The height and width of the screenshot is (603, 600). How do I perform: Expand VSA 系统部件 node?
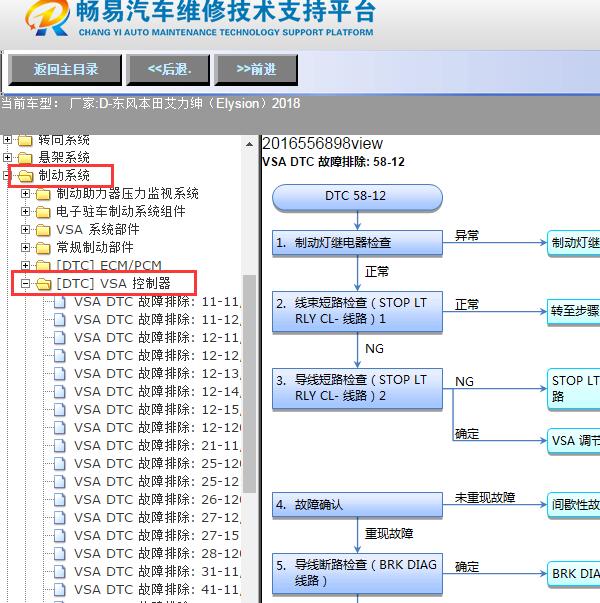tap(25, 230)
